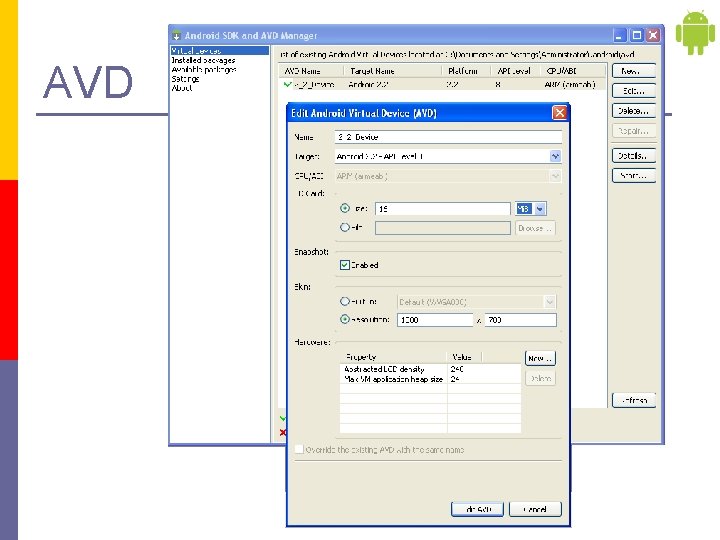The image size is (720, 540).
Task: Click the AVD Name column header
Action: point(311,71)
